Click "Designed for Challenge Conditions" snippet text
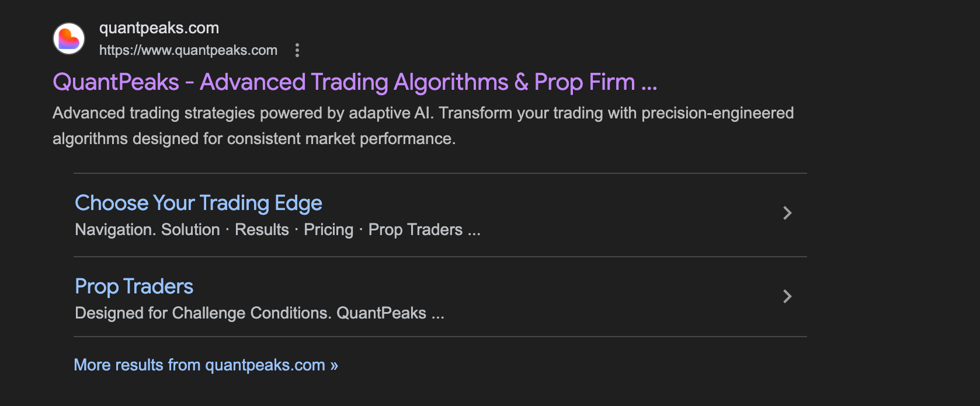 (x=203, y=313)
